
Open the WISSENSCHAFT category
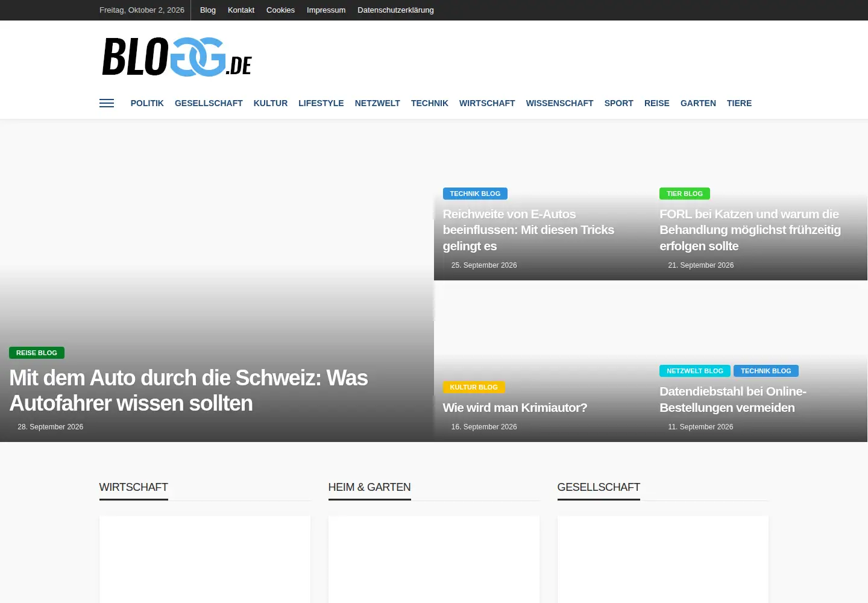[x=560, y=103]
